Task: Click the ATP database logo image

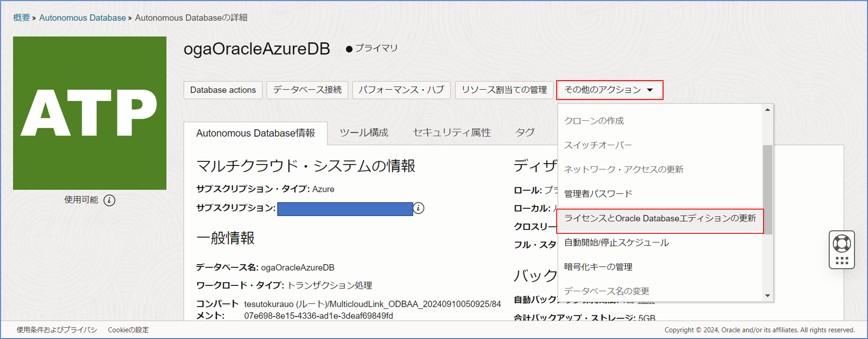Action: pyautogui.click(x=90, y=113)
